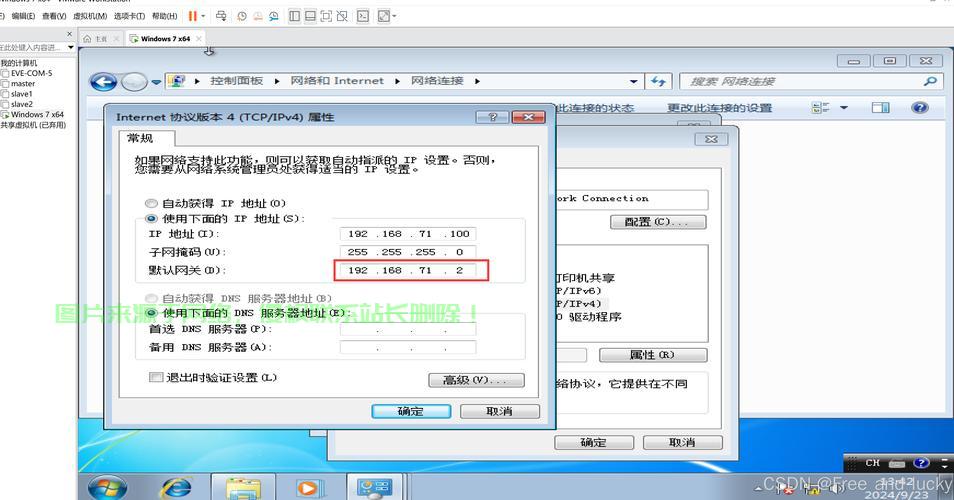Select EVE-COM-S in the library
This screenshot has width=954, height=500.
[x=27, y=73]
